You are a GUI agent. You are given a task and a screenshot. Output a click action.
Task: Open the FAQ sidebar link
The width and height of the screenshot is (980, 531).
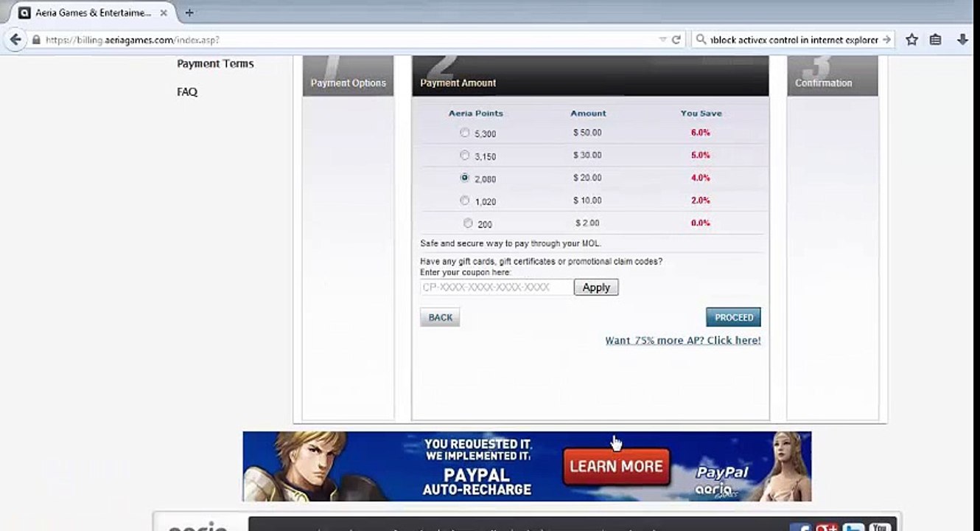187,91
